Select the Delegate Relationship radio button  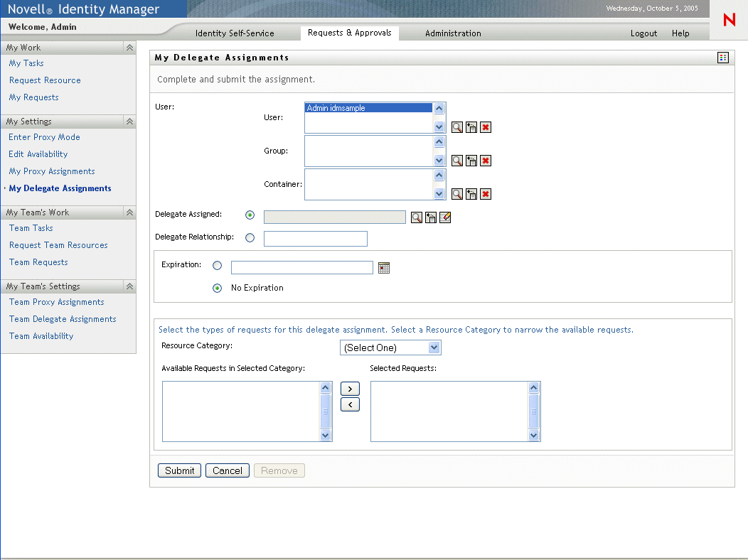point(250,238)
